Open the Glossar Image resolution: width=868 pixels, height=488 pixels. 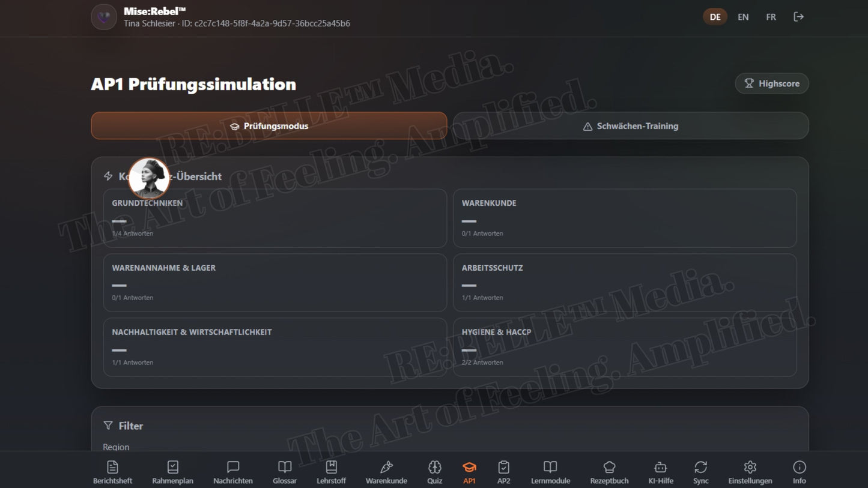click(285, 472)
